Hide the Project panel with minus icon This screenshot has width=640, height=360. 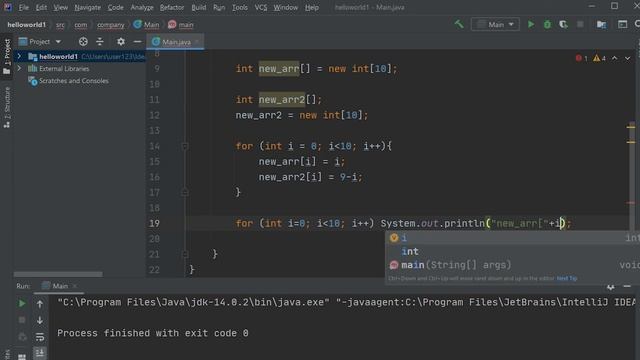coord(138,42)
